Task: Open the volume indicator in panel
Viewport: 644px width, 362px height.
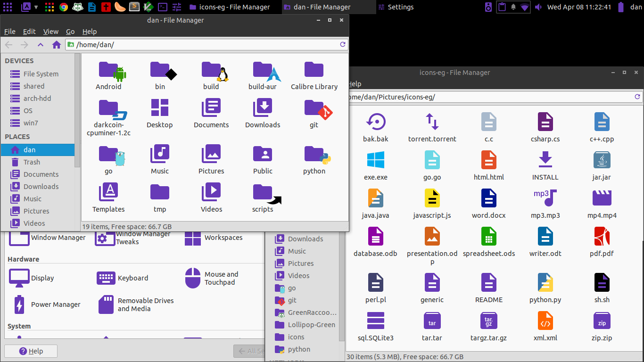Action: (538, 7)
